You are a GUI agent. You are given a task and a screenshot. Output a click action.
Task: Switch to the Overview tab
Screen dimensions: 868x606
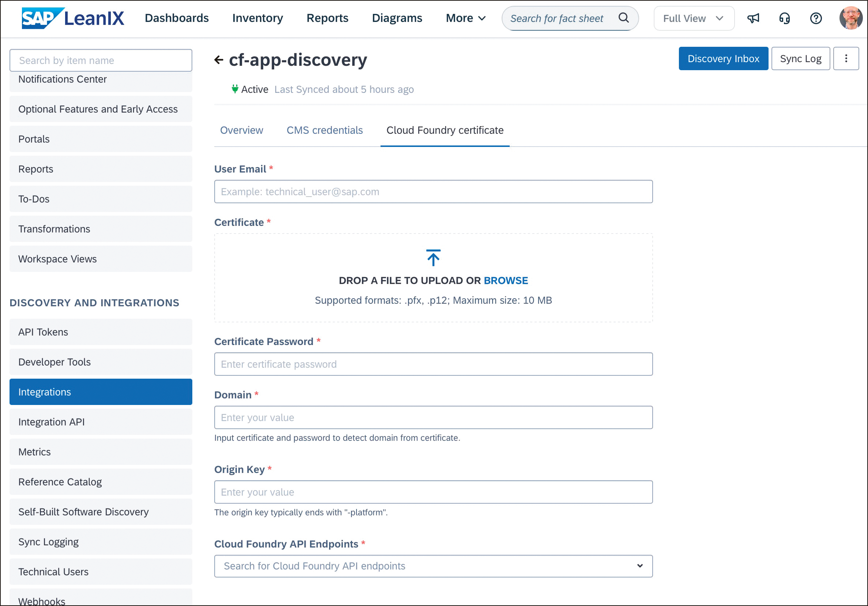pos(242,130)
